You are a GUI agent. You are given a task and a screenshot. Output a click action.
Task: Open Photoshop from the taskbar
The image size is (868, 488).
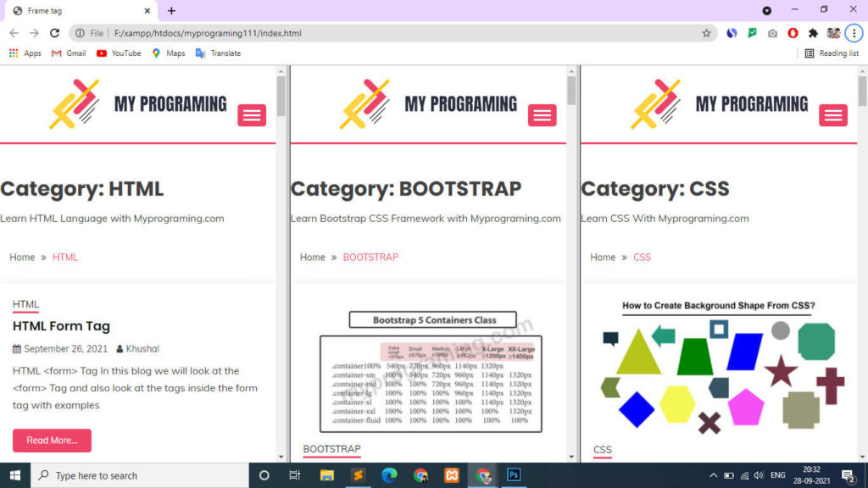pos(514,475)
